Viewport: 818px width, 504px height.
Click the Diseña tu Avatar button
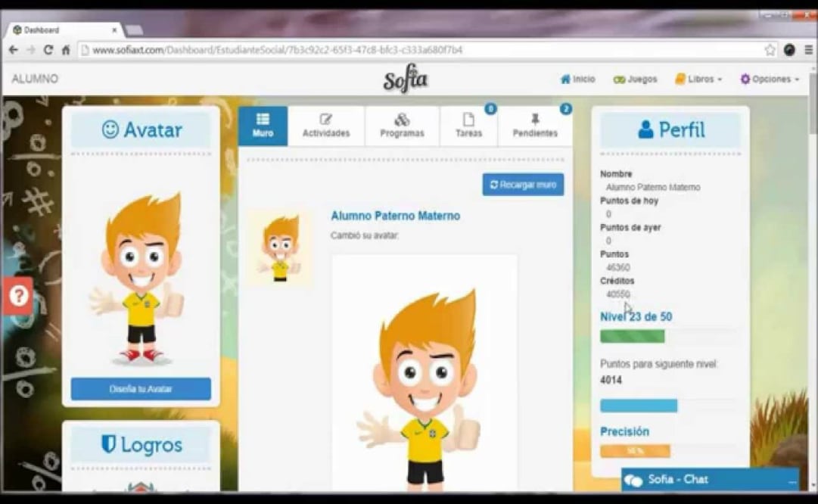pyautogui.click(x=141, y=388)
